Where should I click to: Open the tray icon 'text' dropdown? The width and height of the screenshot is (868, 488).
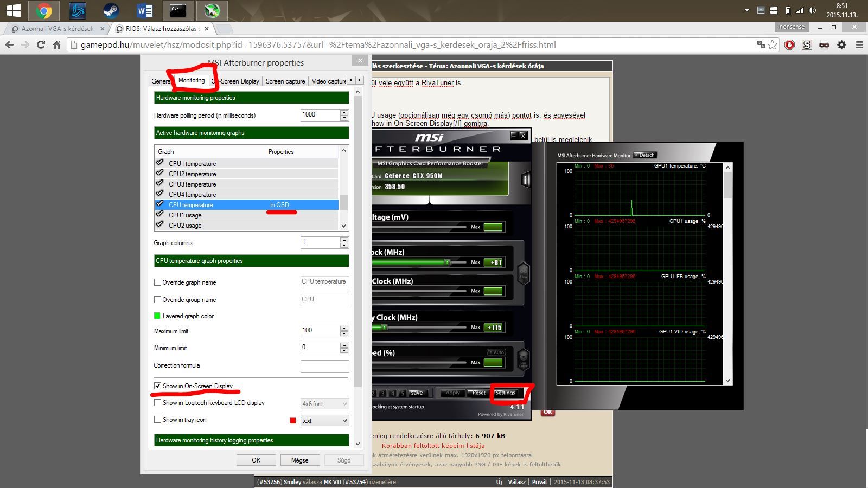324,421
